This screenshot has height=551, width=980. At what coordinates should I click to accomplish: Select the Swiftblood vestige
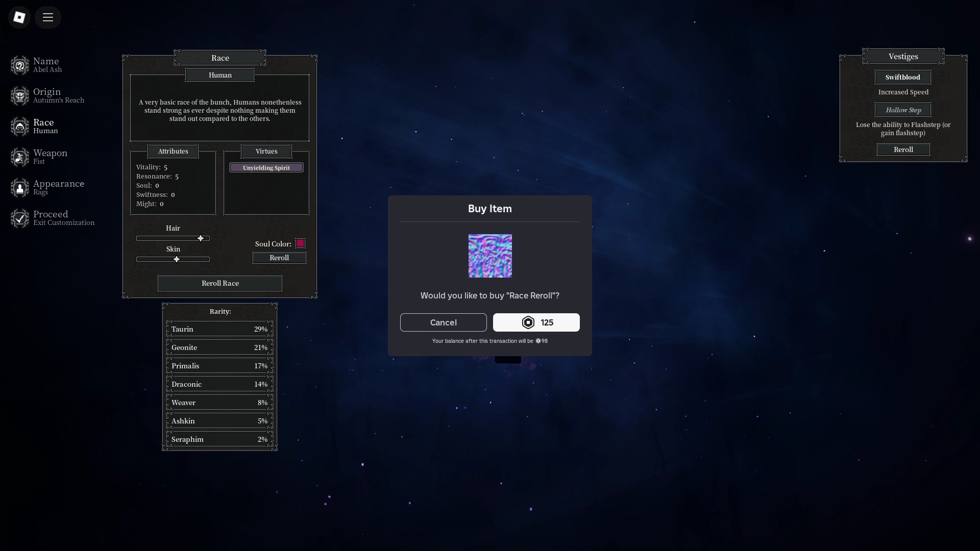click(x=902, y=77)
